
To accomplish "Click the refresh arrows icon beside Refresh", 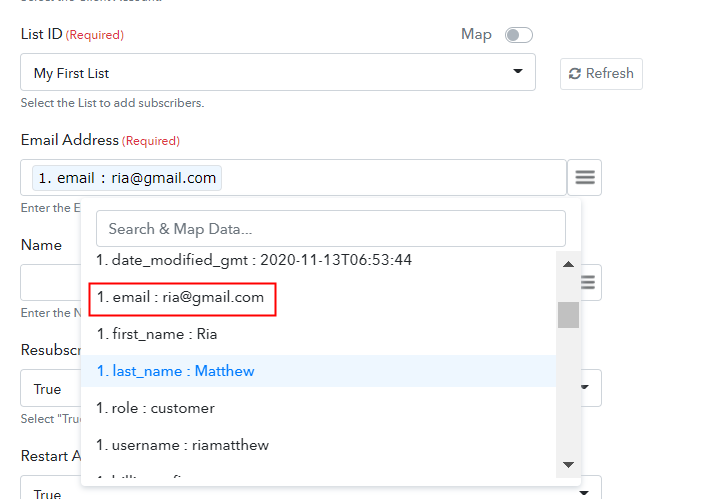I will [x=575, y=74].
